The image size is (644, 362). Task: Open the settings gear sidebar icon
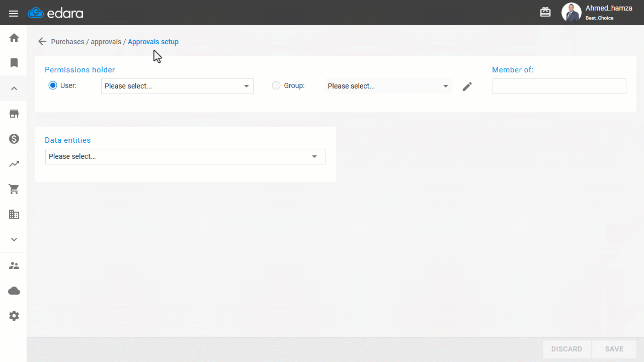click(x=14, y=316)
